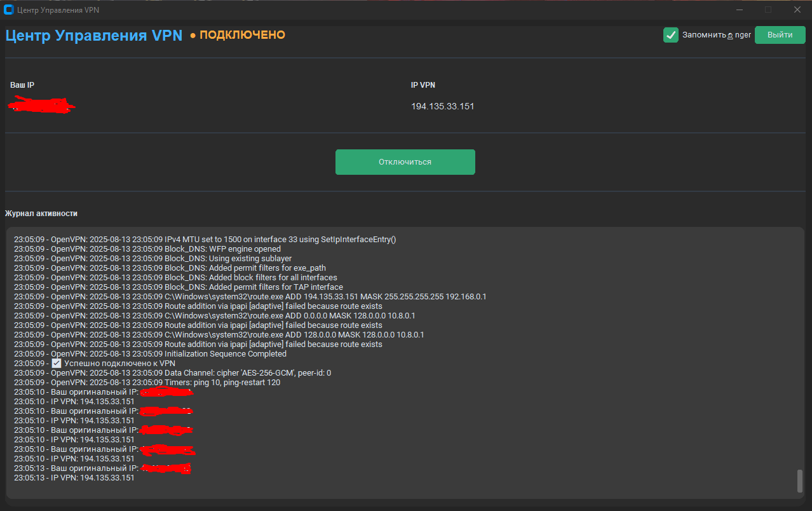Select the permit filters for exe_path log line
The image size is (812, 511).
[170, 268]
